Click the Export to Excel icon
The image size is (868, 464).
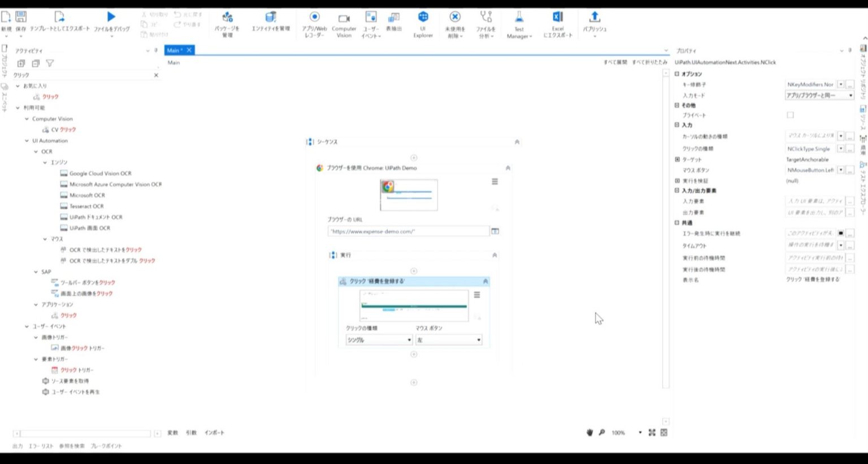pos(557,18)
